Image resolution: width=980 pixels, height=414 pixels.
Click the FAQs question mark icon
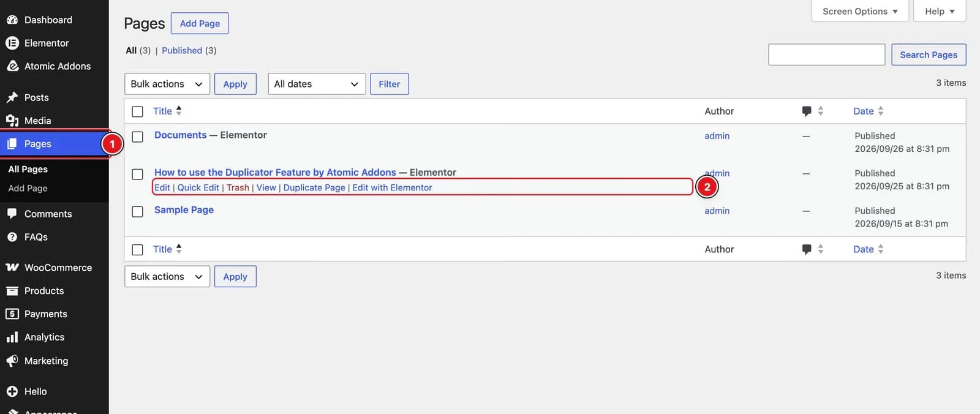click(x=12, y=237)
